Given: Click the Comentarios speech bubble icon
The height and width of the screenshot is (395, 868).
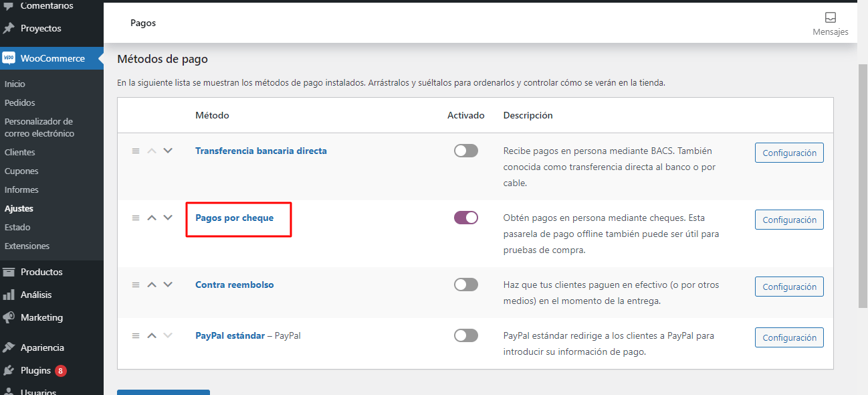Looking at the screenshot, I should [x=9, y=6].
